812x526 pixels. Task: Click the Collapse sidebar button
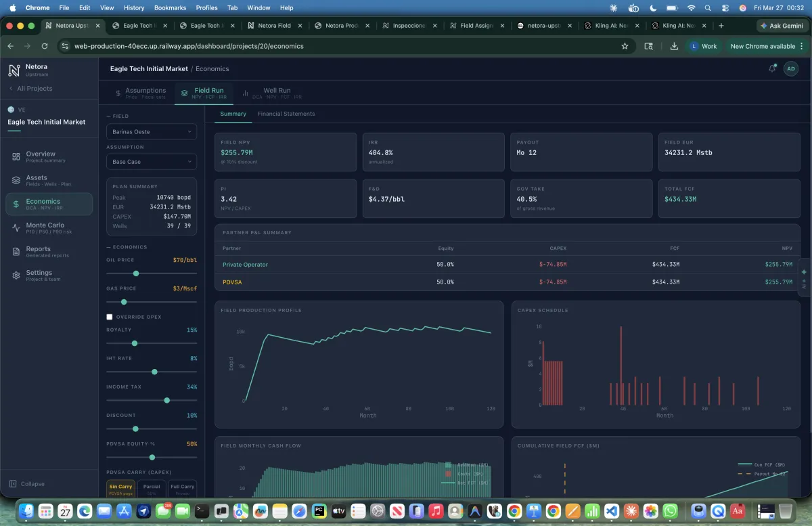click(26, 483)
